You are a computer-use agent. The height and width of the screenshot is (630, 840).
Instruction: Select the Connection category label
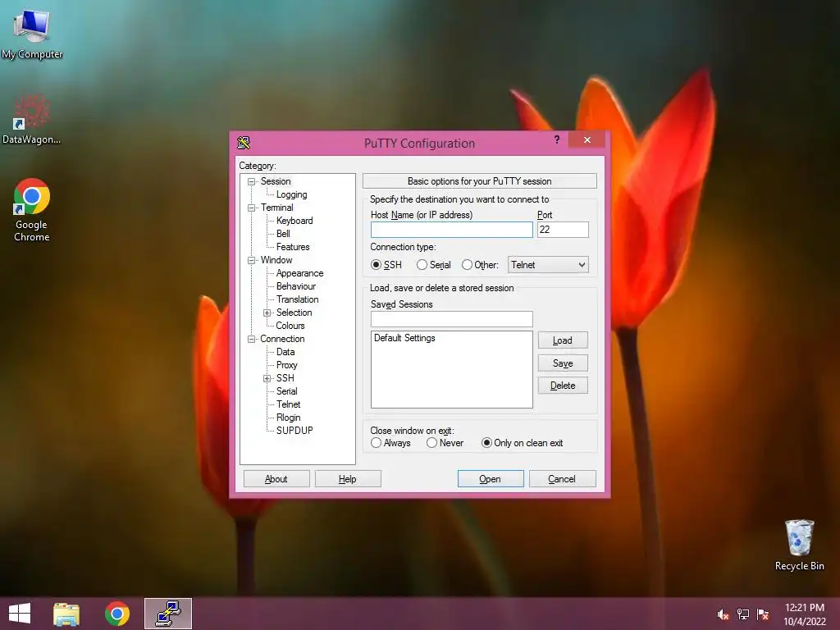point(282,339)
